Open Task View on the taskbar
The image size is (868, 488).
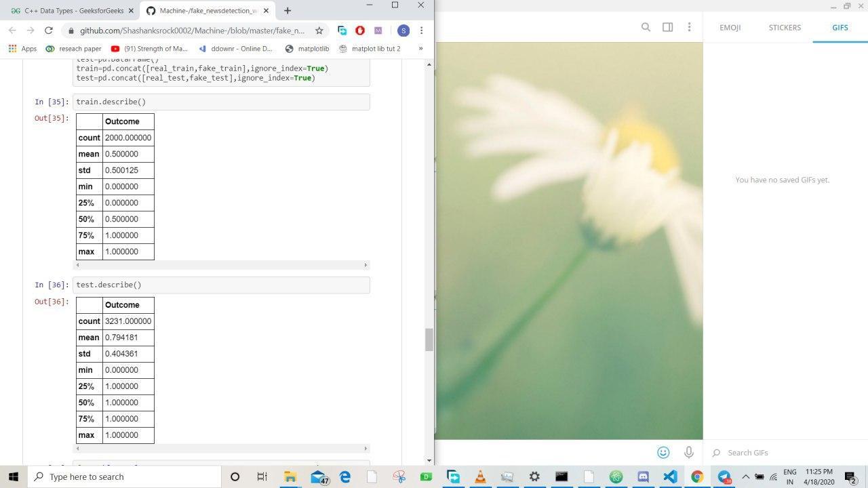[262, 476]
